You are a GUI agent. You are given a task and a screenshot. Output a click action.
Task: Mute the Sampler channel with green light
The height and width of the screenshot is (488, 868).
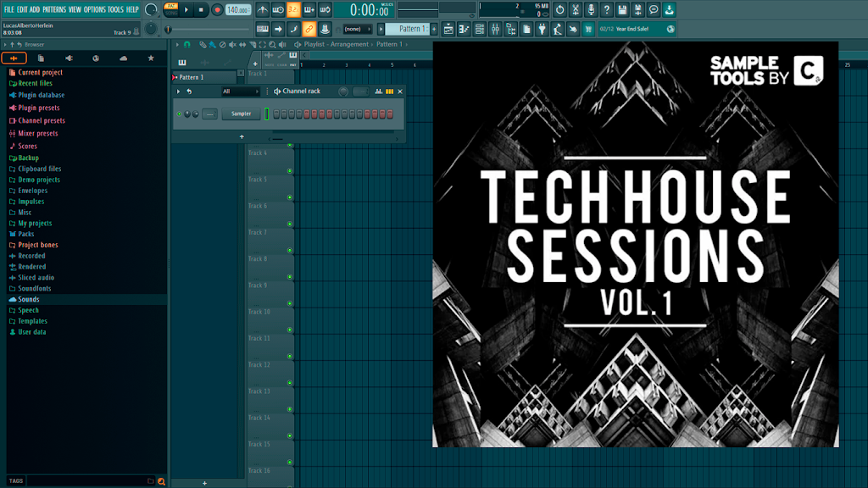click(180, 114)
